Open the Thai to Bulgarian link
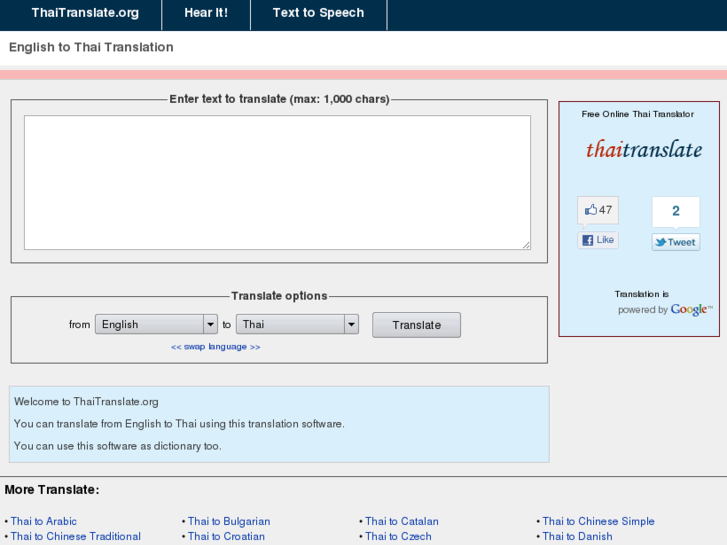This screenshot has width=727, height=545. [x=229, y=521]
